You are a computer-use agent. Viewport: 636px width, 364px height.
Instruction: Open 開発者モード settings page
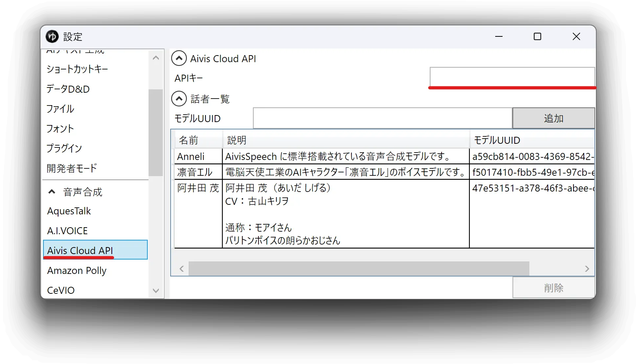(x=72, y=168)
